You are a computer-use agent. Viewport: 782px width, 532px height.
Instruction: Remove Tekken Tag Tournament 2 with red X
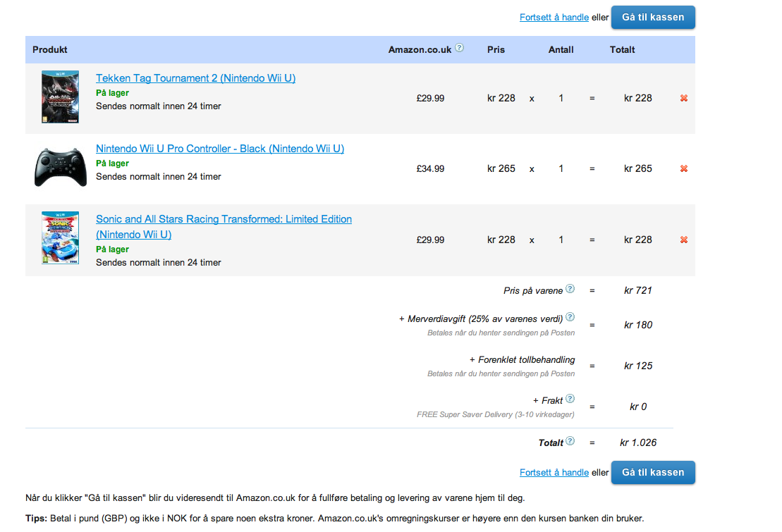click(684, 98)
